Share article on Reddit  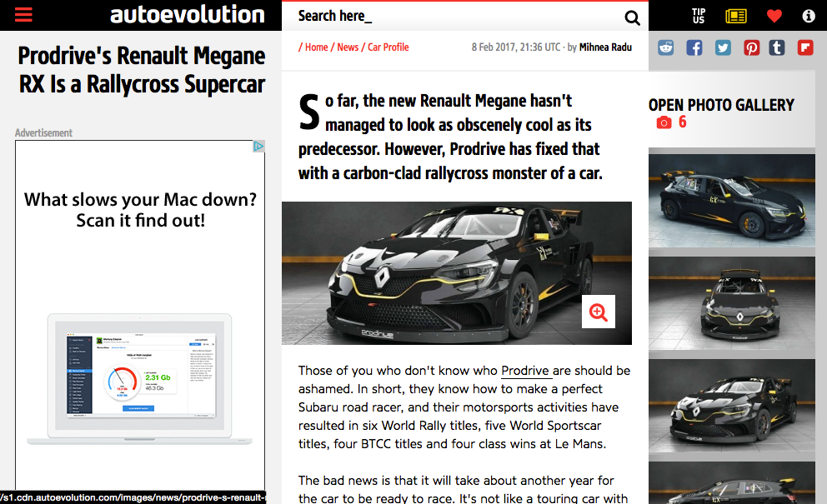(665, 47)
